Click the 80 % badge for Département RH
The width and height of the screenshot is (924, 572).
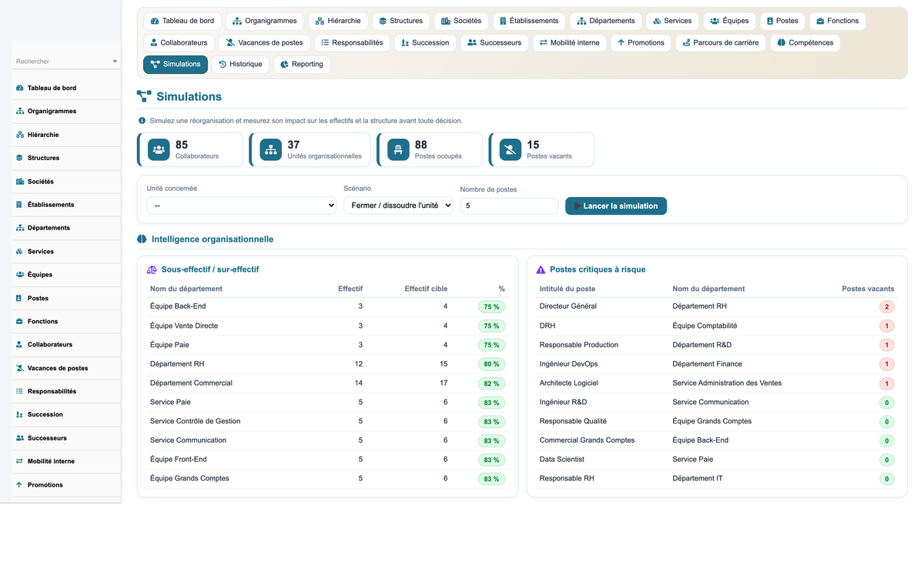(x=491, y=364)
